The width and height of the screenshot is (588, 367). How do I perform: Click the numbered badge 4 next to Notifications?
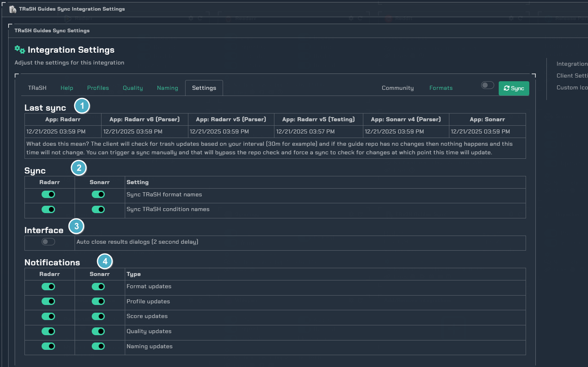tap(105, 261)
